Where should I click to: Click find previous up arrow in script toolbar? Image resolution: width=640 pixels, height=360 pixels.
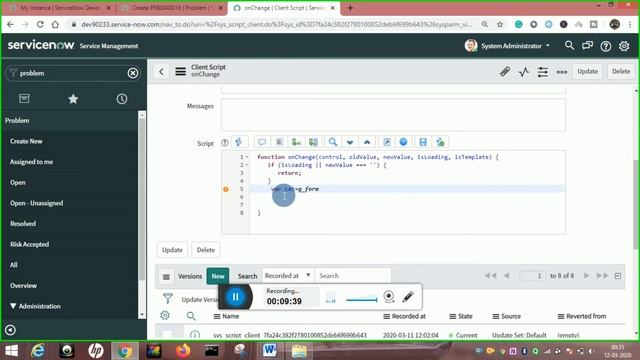tap(367, 142)
